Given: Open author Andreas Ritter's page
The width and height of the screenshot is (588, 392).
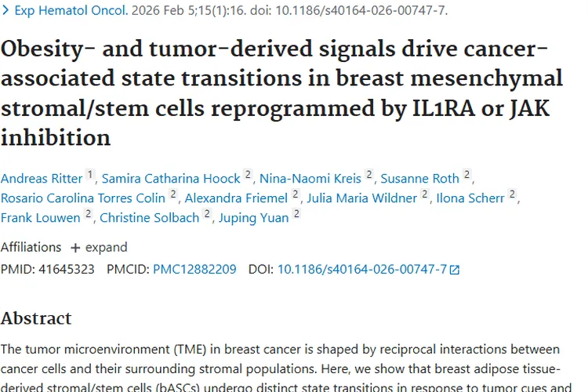Looking at the screenshot, I should tap(41, 178).
